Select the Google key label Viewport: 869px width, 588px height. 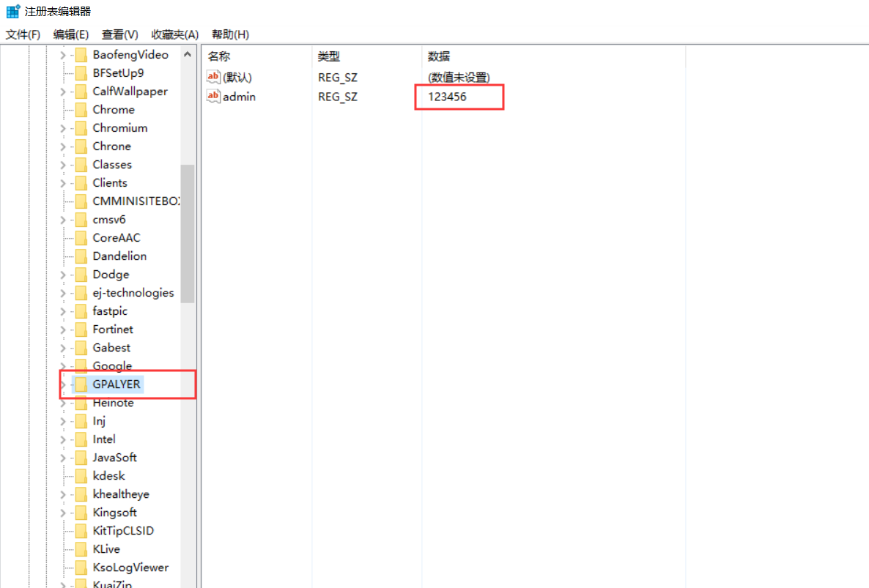click(x=113, y=366)
